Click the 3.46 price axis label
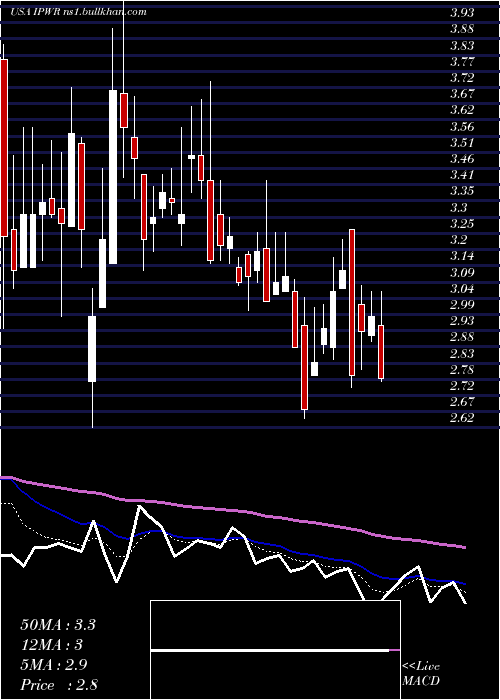Image resolution: width=500 pixels, height=700 pixels. [x=462, y=158]
